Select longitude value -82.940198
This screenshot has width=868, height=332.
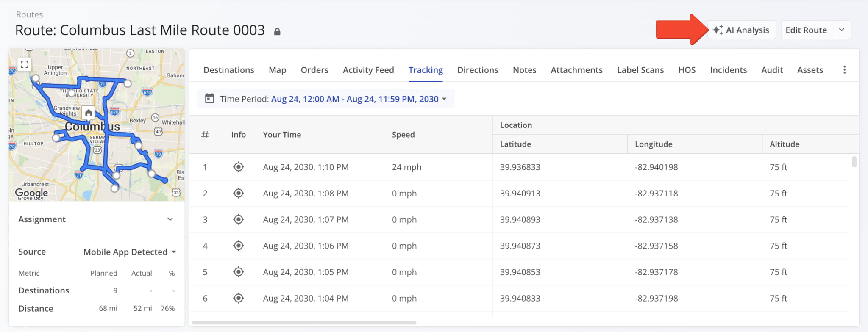[656, 167]
